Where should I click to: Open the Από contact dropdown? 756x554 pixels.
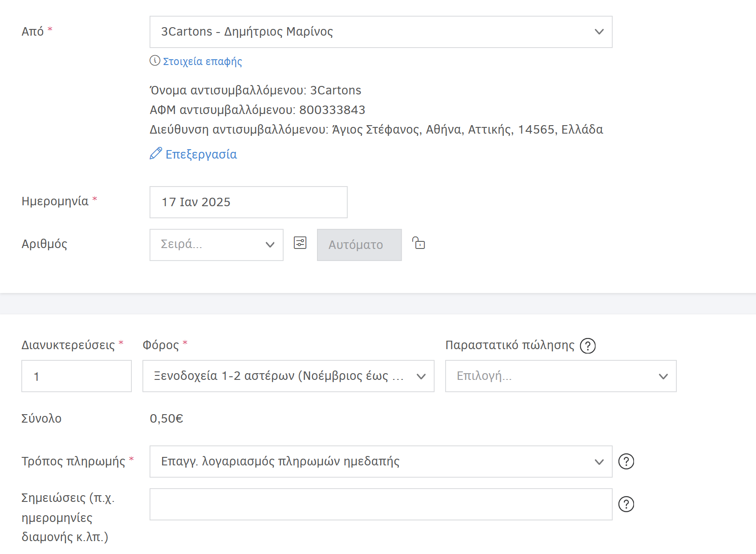(381, 32)
